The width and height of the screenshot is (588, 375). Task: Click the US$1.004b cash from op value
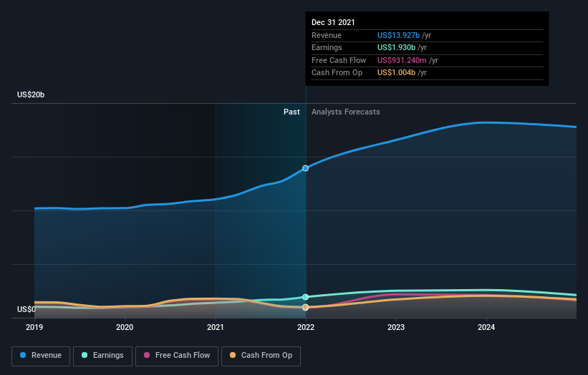396,73
